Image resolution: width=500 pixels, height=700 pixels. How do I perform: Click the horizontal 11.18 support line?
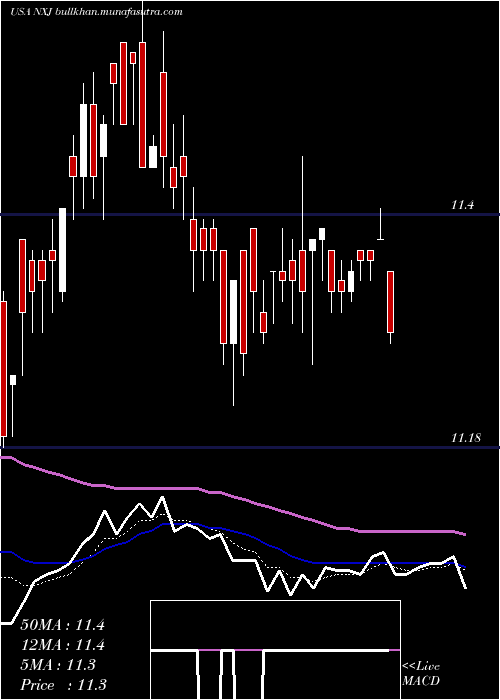[x=250, y=447]
